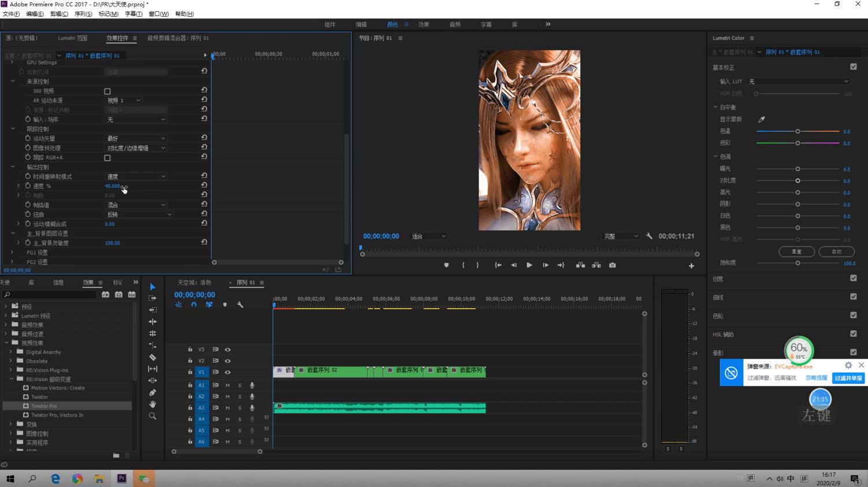
Task: Click the Export Frame camera icon
Action: [x=612, y=265]
